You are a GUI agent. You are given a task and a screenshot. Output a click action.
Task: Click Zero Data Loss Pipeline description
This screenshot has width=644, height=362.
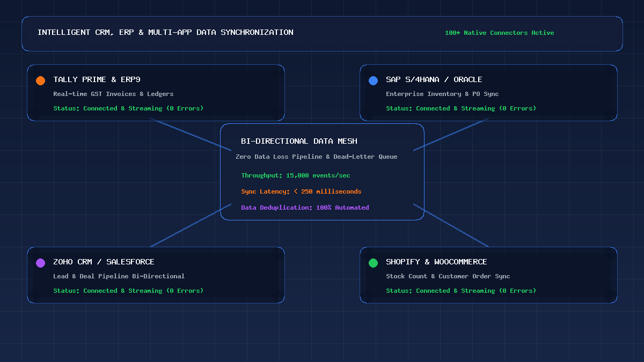(x=317, y=157)
